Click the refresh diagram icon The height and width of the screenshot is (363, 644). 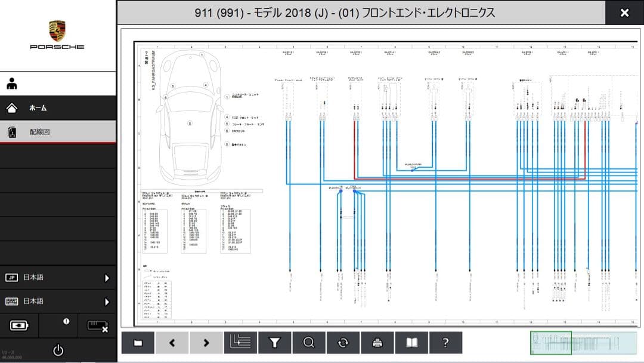click(343, 342)
